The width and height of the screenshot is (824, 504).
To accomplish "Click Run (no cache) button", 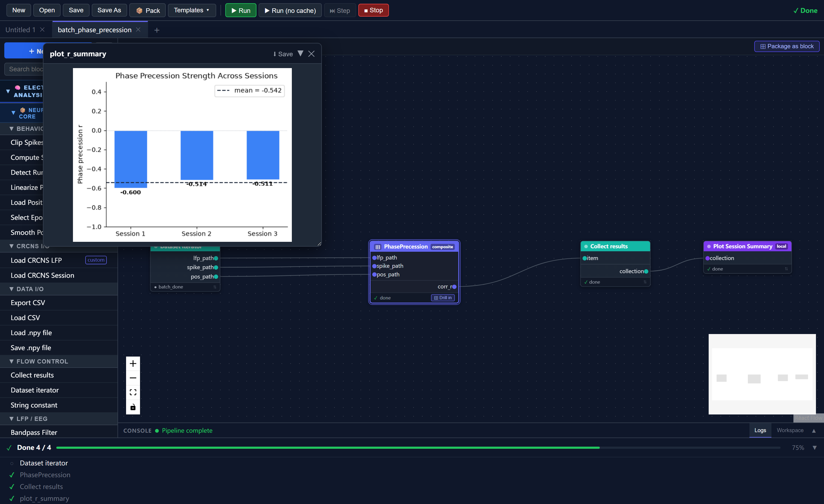I will coord(290,10).
